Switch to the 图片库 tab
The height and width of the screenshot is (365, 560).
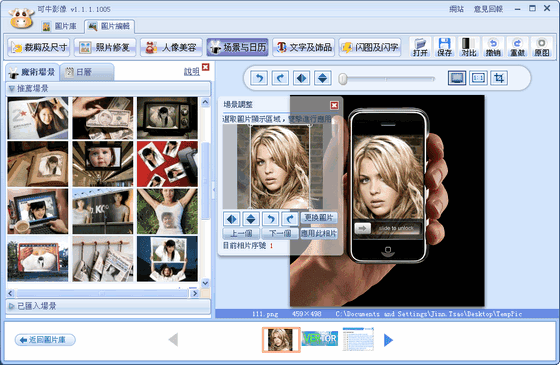pos(59,26)
